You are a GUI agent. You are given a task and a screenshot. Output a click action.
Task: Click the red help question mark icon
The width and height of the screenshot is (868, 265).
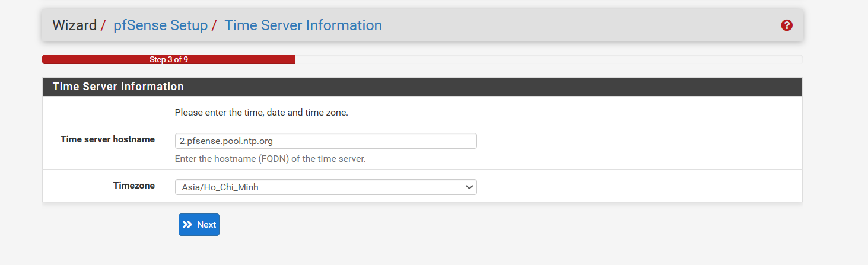pos(787,25)
